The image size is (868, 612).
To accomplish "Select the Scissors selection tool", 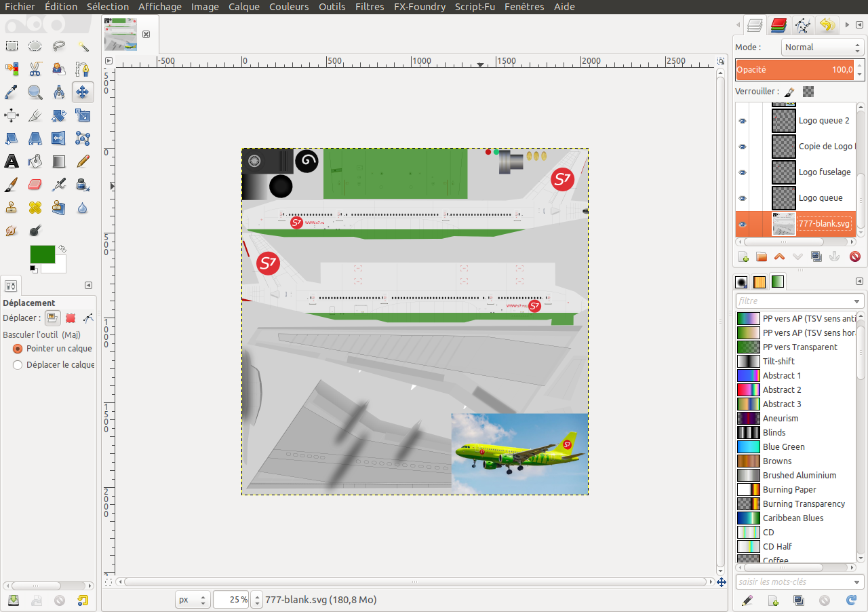I will coord(35,69).
